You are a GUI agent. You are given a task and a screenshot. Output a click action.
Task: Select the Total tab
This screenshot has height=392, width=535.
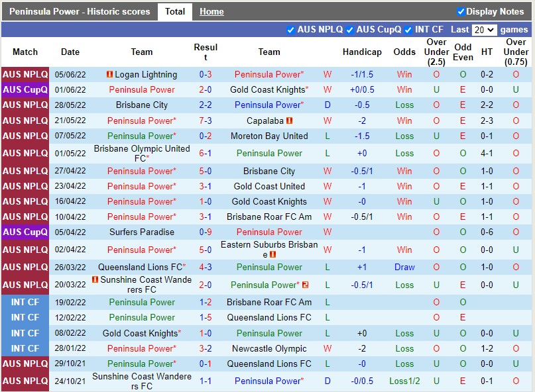tap(174, 11)
